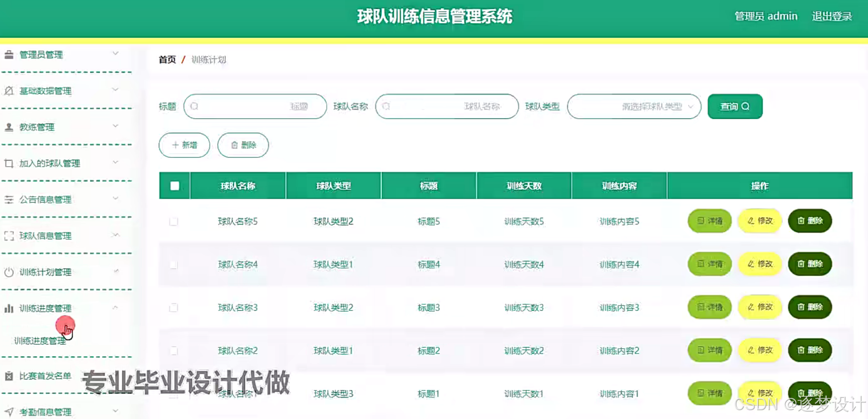The image size is (868, 419).
Task: Open the 球队信息管理 menu label
Action: pos(45,236)
